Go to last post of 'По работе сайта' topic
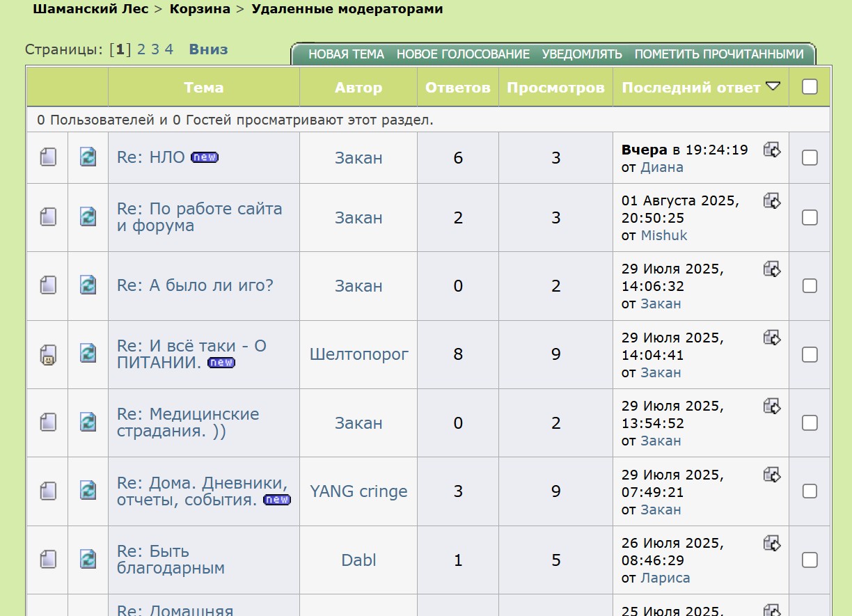The image size is (852, 616). click(772, 200)
